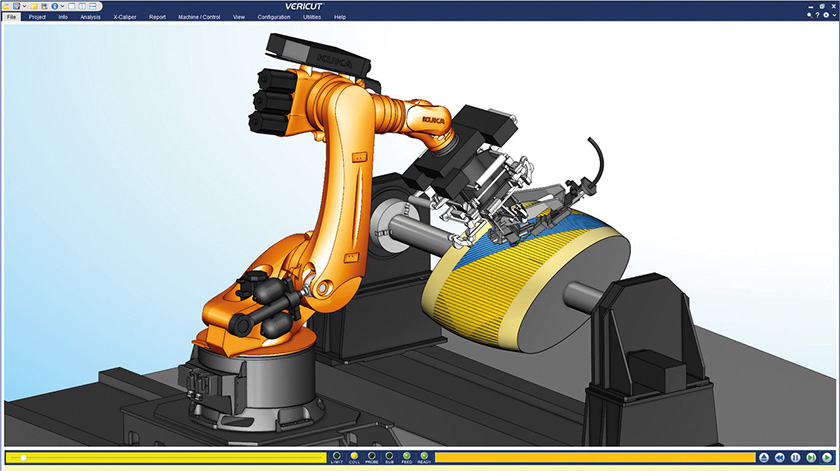Click the Analysis menu item
Viewport: 840px width, 471px height.
point(91,17)
